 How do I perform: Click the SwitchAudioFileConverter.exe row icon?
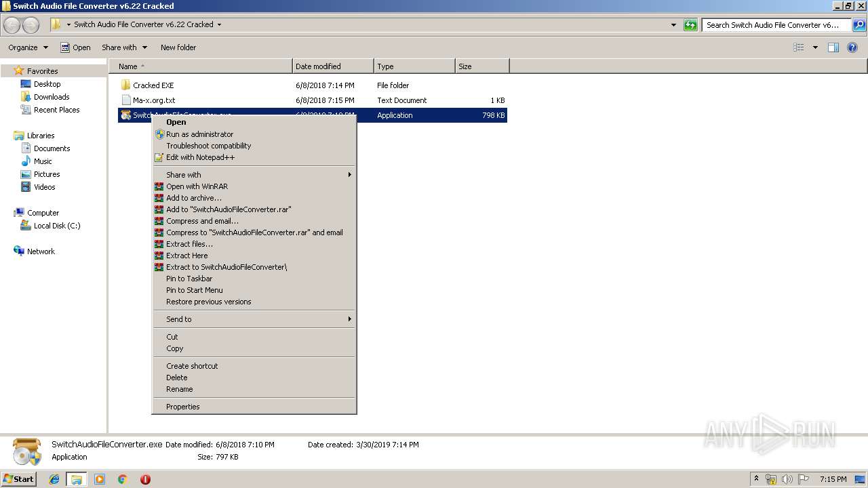(125, 115)
